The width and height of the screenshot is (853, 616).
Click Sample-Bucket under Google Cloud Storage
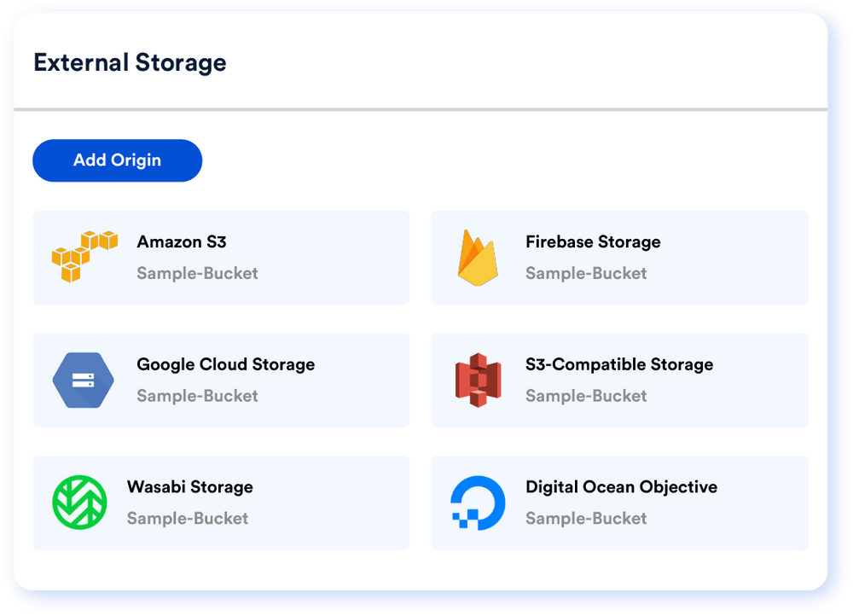[x=197, y=396]
